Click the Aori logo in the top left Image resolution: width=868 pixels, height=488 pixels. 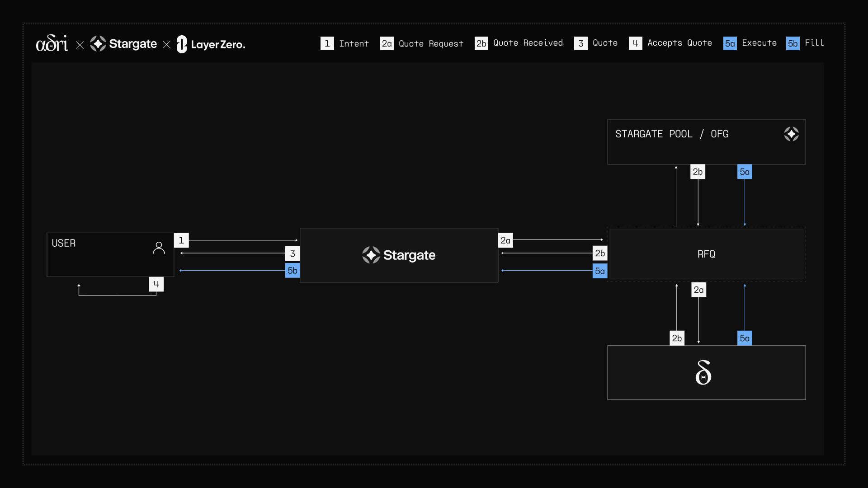(52, 43)
